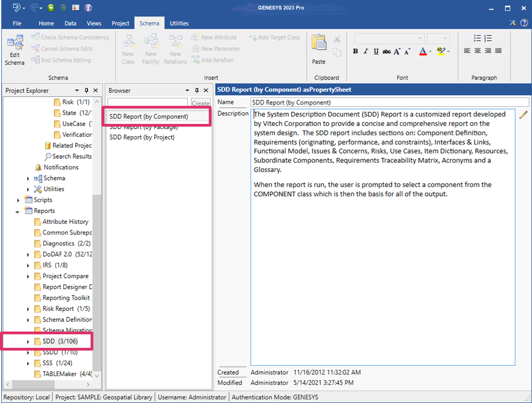Toggle Bold formatting

click(355, 51)
